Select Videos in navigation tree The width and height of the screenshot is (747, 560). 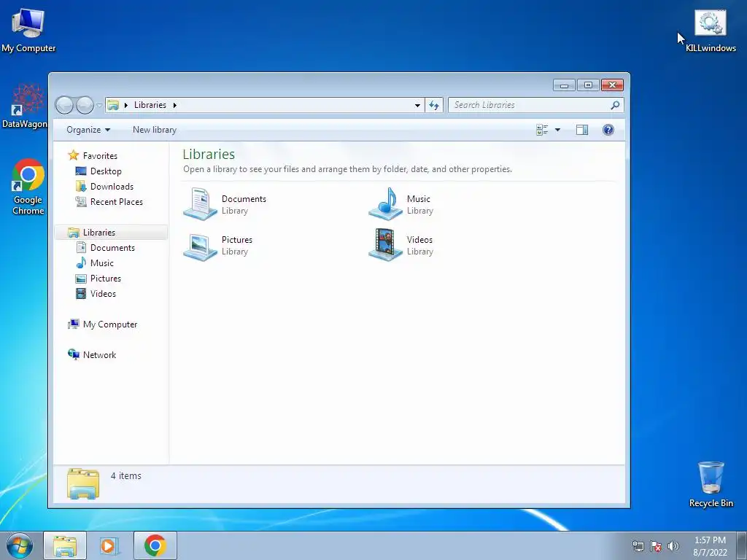point(103,293)
